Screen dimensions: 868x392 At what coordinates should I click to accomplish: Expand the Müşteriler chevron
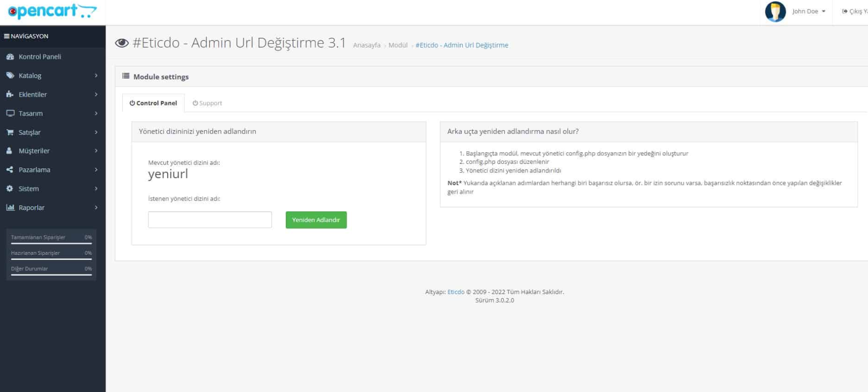(x=96, y=151)
